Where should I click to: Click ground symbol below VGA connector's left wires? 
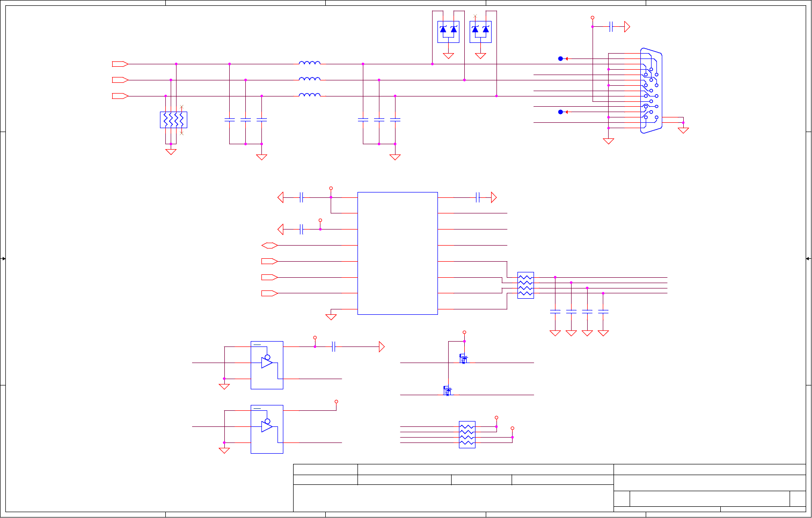(x=608, y=141)
